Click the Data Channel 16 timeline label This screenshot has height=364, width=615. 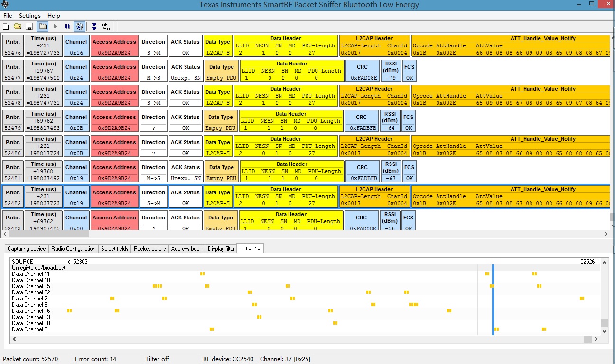[31, 311]
